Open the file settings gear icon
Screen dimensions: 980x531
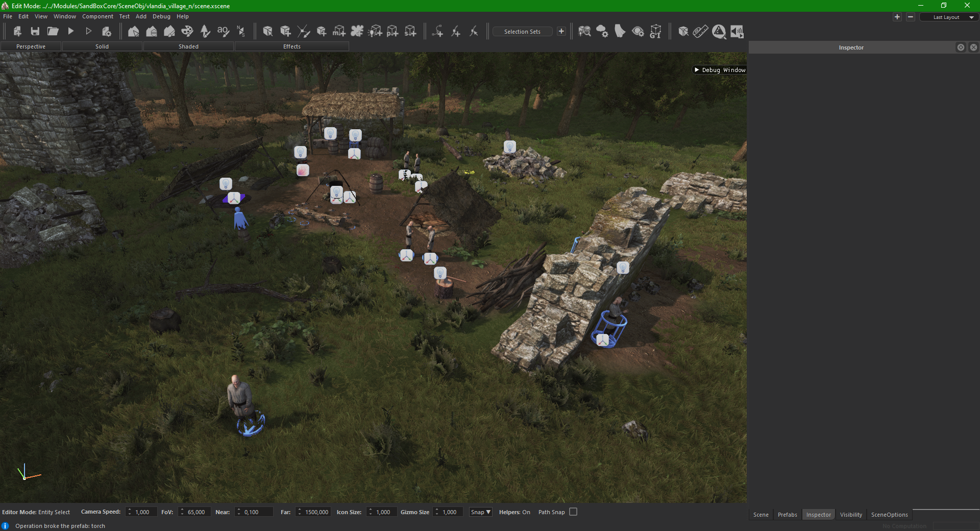106,32
